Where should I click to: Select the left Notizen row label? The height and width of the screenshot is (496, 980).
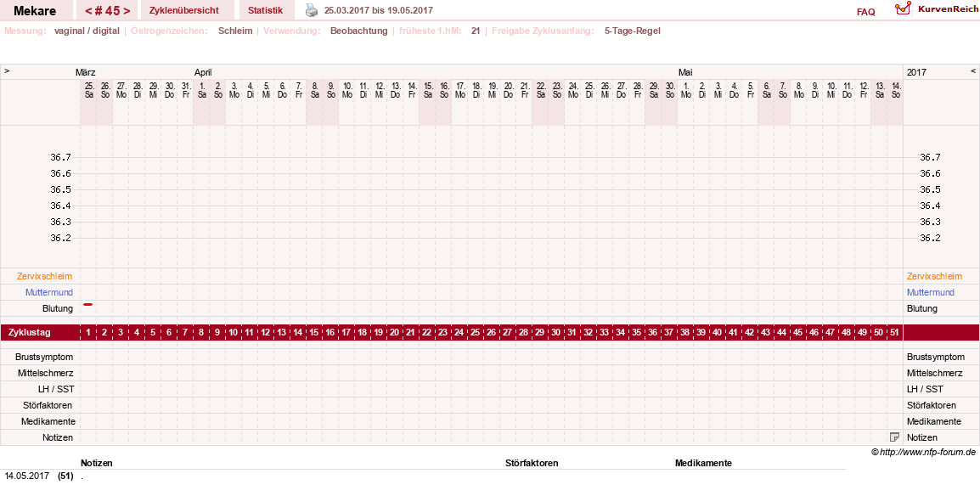tap(58, 438)
